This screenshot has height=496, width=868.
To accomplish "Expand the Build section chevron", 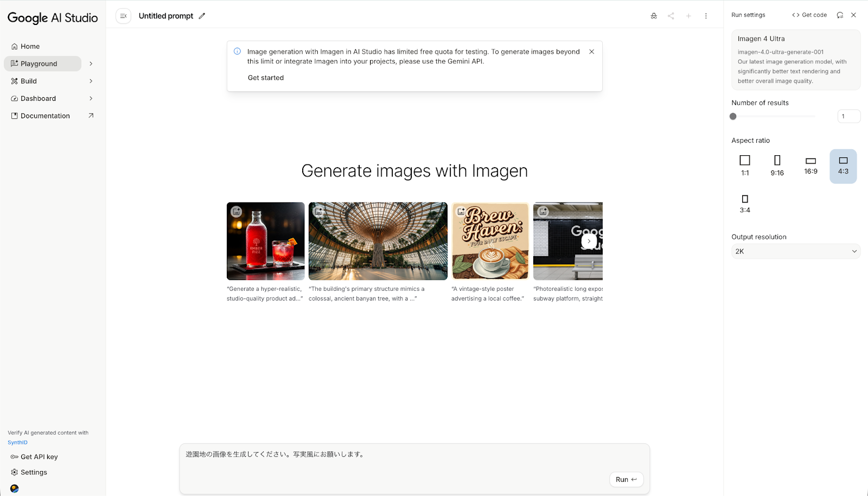I will click(x=91, y=81).
